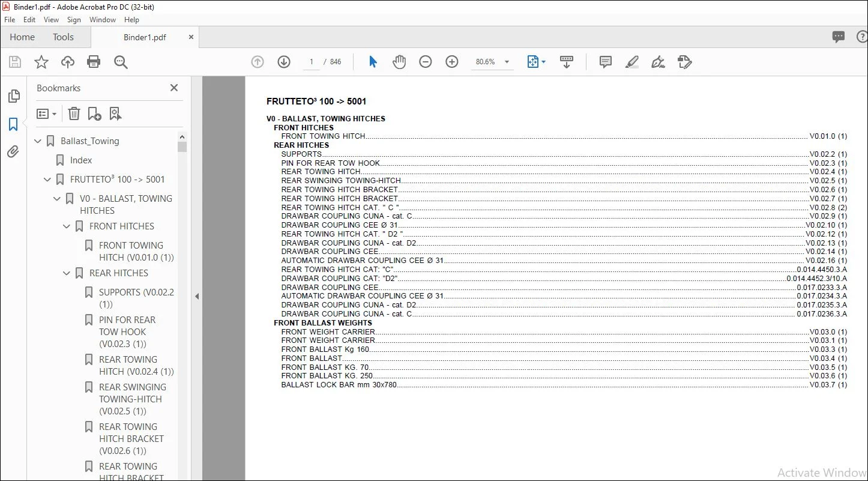Add a comment sticky note
Viewport: 868px width, 481px height.
(606, 62)
